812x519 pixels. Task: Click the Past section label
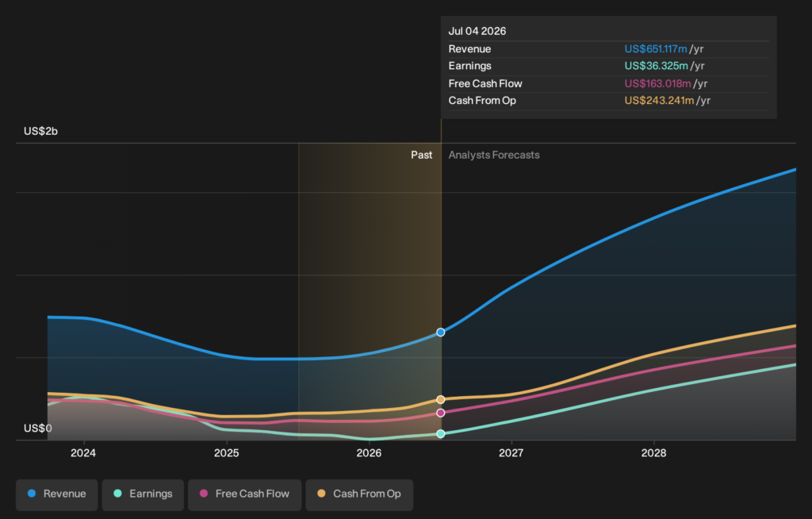[422, 155]
